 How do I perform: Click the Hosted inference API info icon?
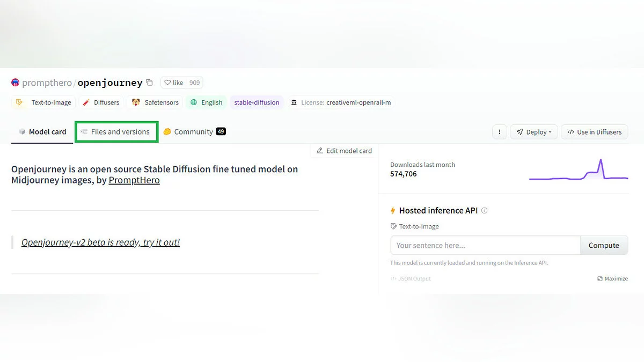pyautogui.click(x=485, y=211)
